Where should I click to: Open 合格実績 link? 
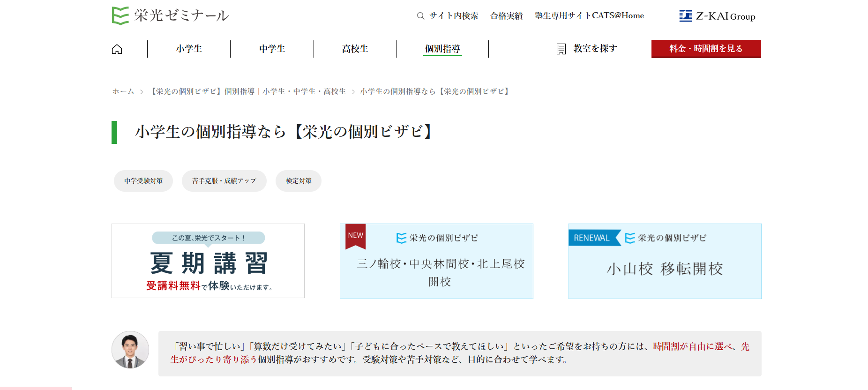(x=507, y=16)
